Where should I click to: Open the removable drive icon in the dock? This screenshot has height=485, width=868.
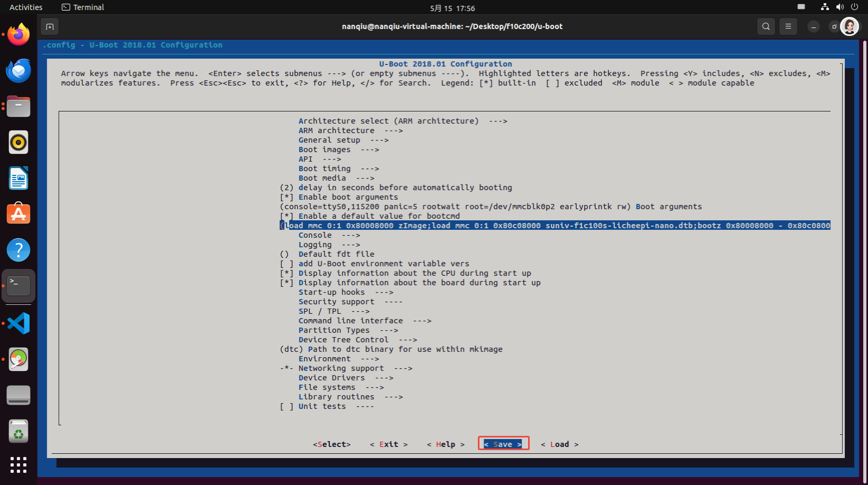[19, 395]
